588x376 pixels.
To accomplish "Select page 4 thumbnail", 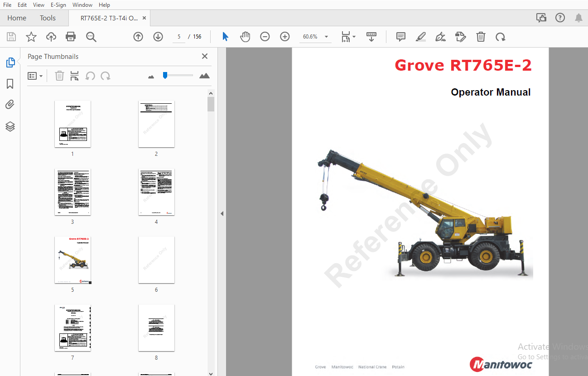I will 156,192.
